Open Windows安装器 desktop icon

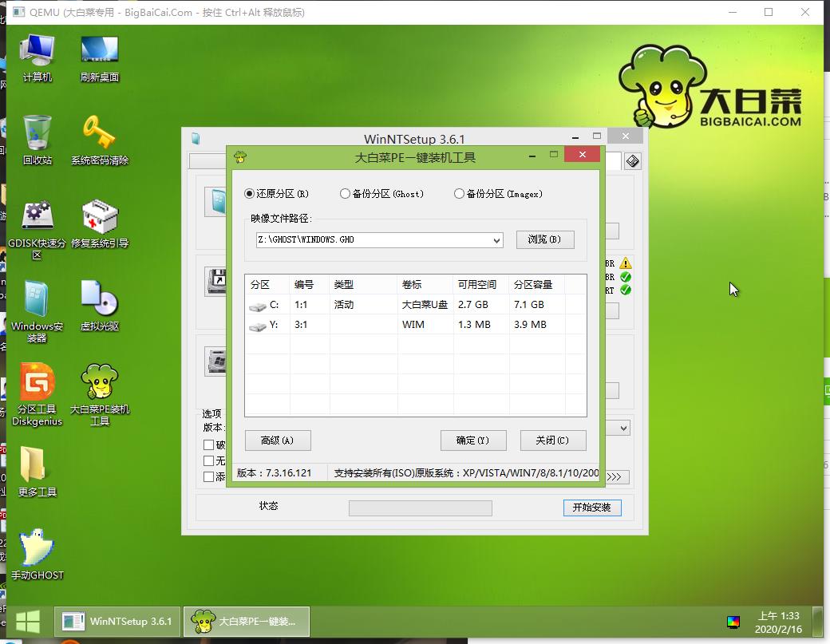[x=37, y=312]
